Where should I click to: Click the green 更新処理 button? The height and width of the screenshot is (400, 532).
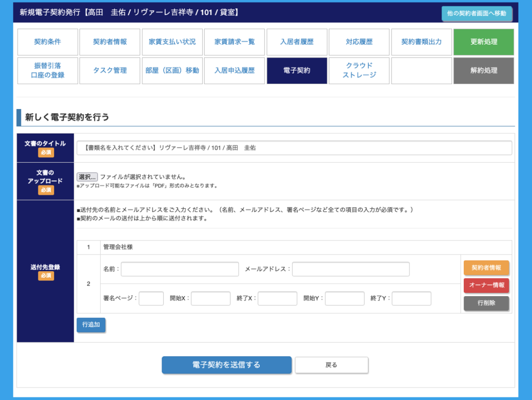[x=484, y=42]
